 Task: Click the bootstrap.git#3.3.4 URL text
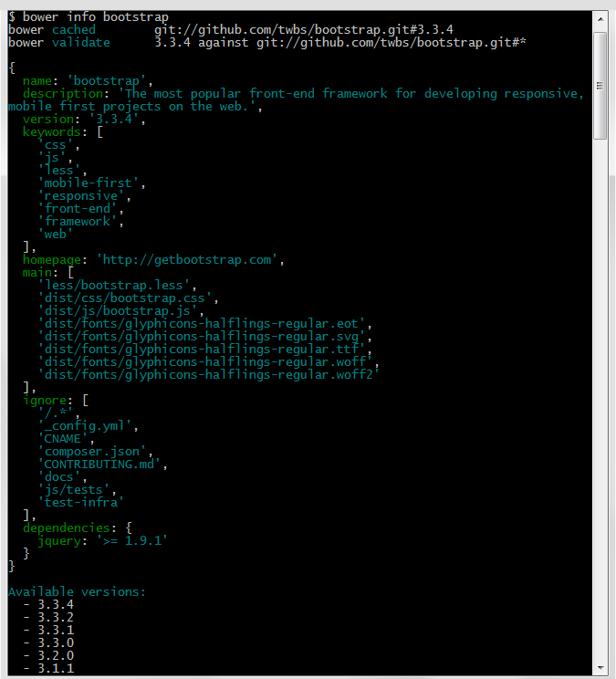[x=304, y=30]
